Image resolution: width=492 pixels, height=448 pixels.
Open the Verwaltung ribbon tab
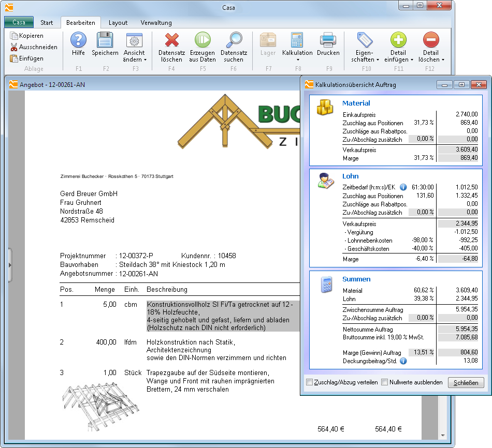coord(156,23)
